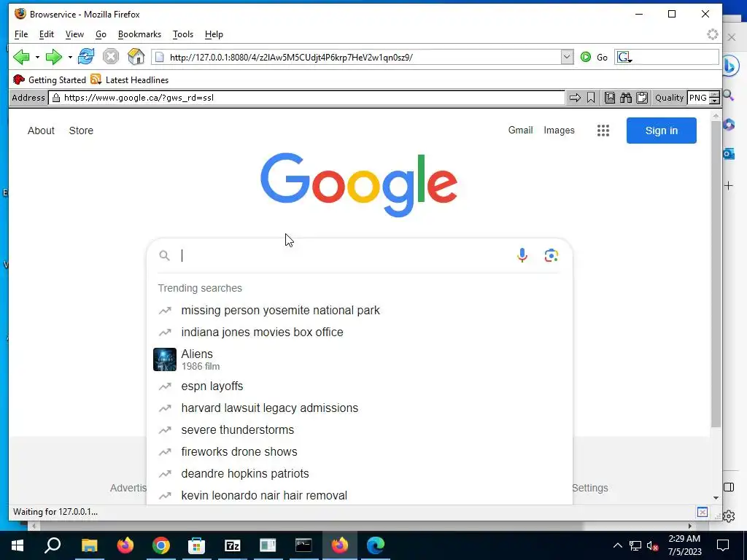Click the Browservice clipboard icon
Screen dimensions: 747x560
click(x=642, y=98)
